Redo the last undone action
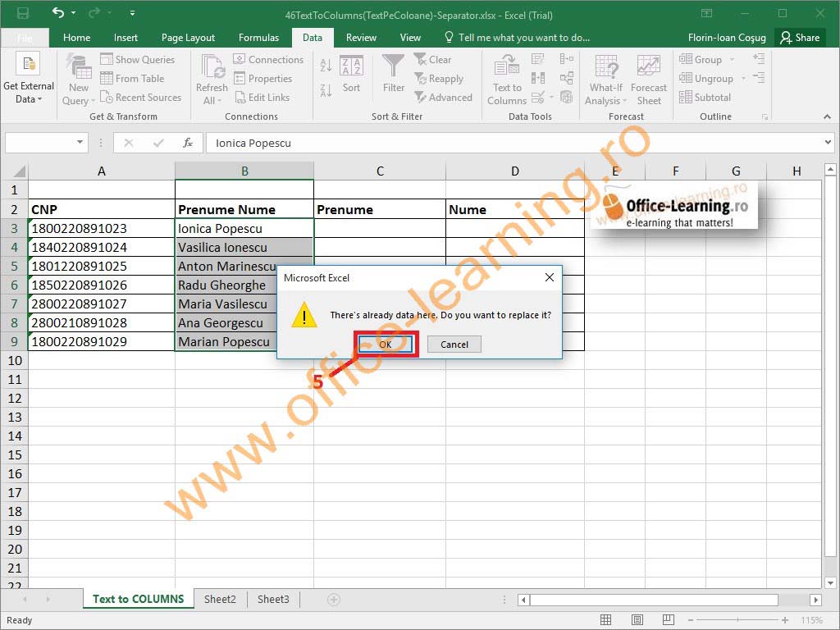The image size is (840, 630). tap(94, 13)
